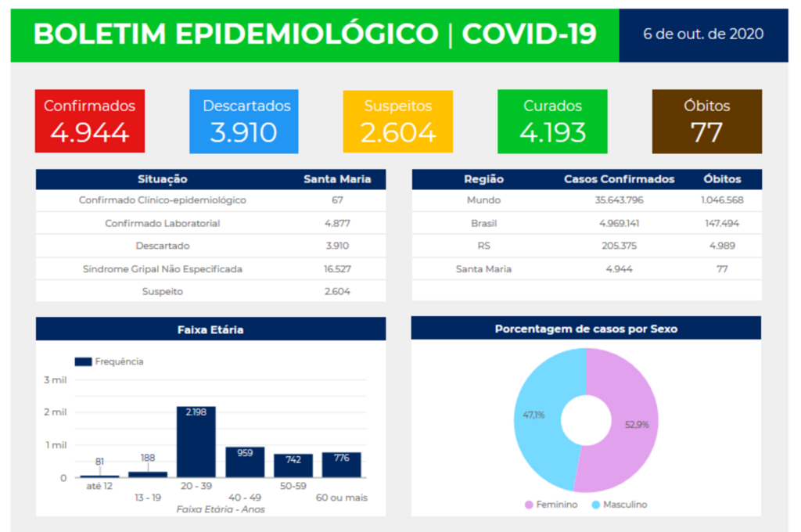Select the blue Descartados 3.910 card
The height and width of the screenshot is (532, 801).
243,121
